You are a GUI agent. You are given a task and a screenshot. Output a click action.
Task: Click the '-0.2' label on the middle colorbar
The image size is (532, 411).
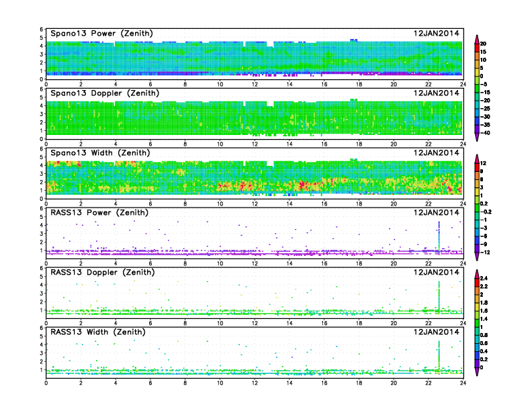point(486,212)
